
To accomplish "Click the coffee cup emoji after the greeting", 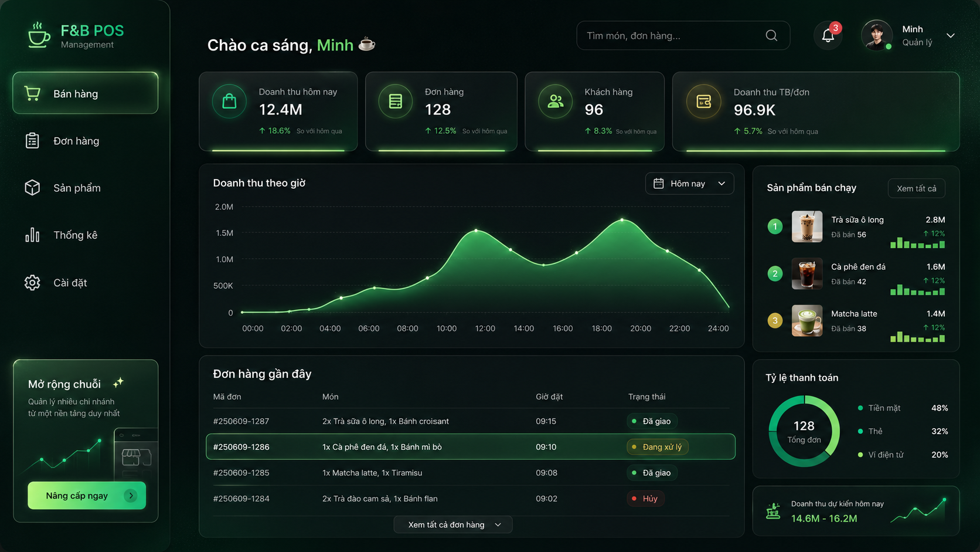I will 367,44.
